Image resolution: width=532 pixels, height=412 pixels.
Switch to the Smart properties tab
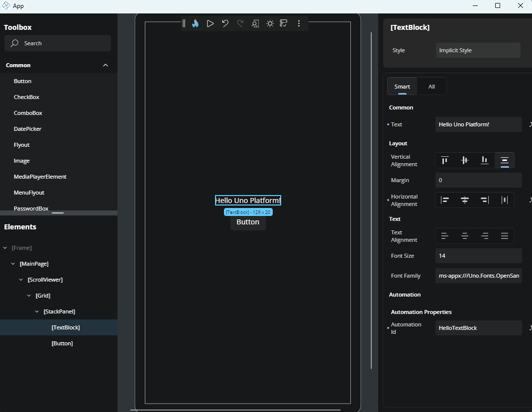tap(402, 87)
